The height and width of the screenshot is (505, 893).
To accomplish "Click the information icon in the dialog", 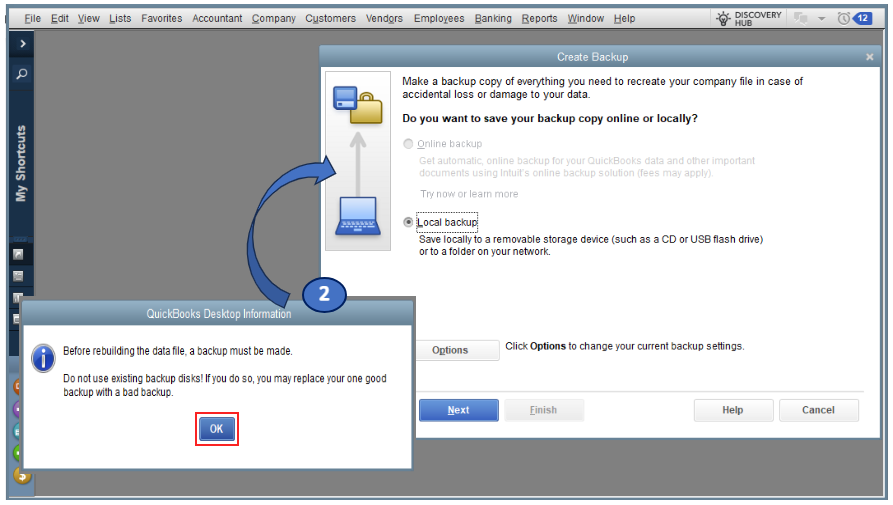I will (x=43, y=359).
